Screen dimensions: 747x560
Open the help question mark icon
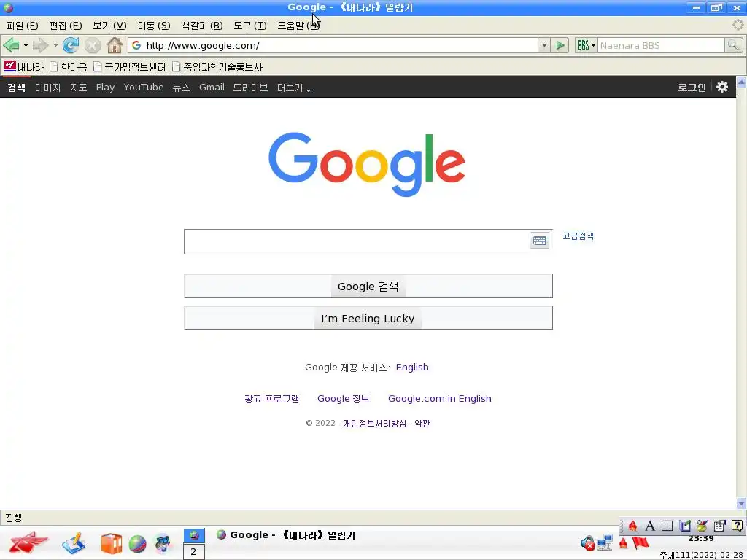737,526
